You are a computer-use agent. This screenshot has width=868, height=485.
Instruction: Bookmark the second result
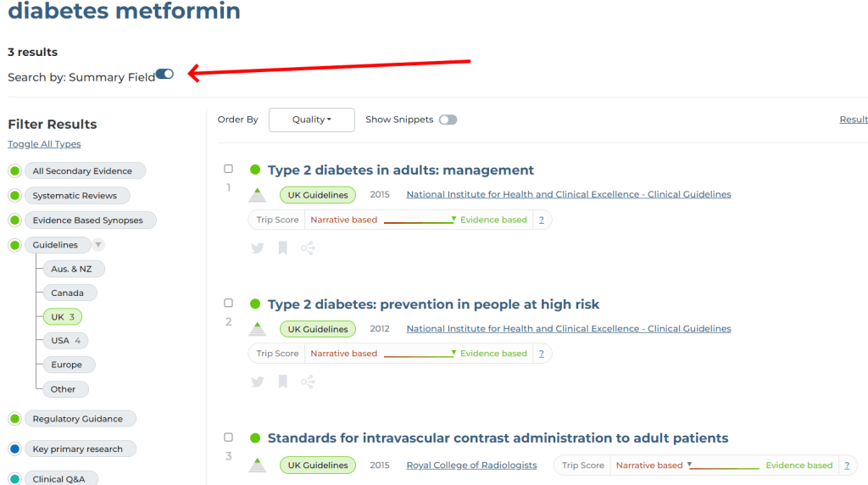click(x=283, y=382)
